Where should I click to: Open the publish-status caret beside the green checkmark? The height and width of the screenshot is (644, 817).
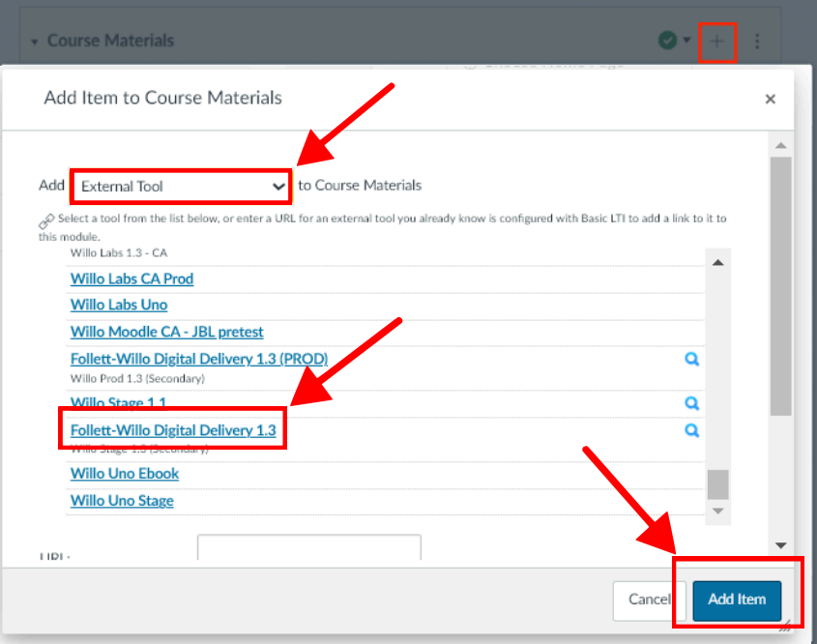click(686, 40)
